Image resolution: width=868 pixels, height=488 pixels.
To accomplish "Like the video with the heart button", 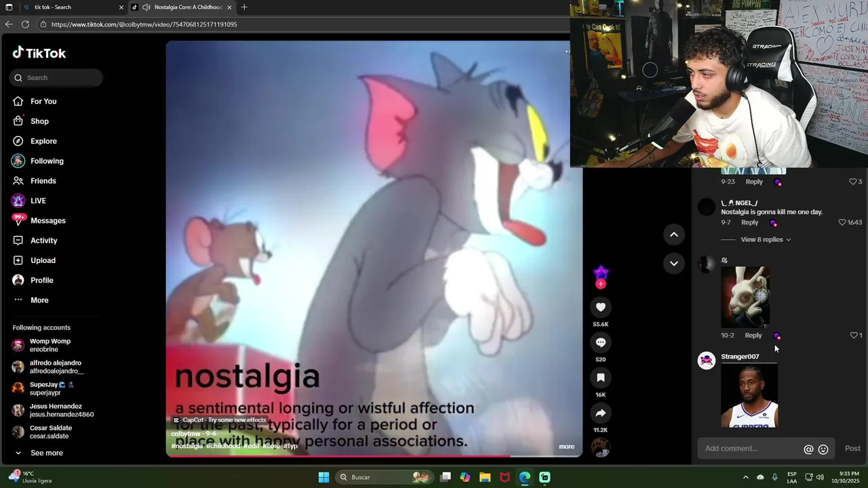I will (600, 307).
